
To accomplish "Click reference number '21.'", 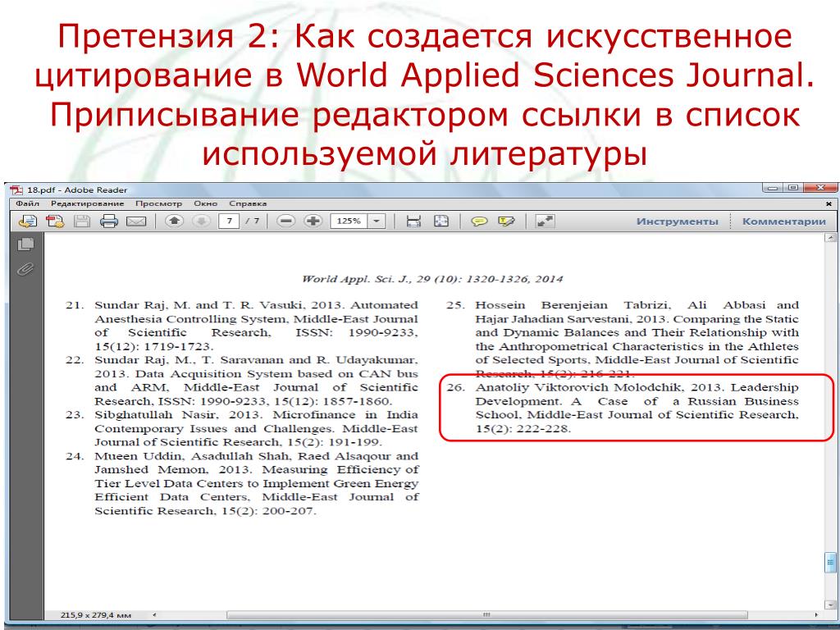I will click(x=75, y=305).
